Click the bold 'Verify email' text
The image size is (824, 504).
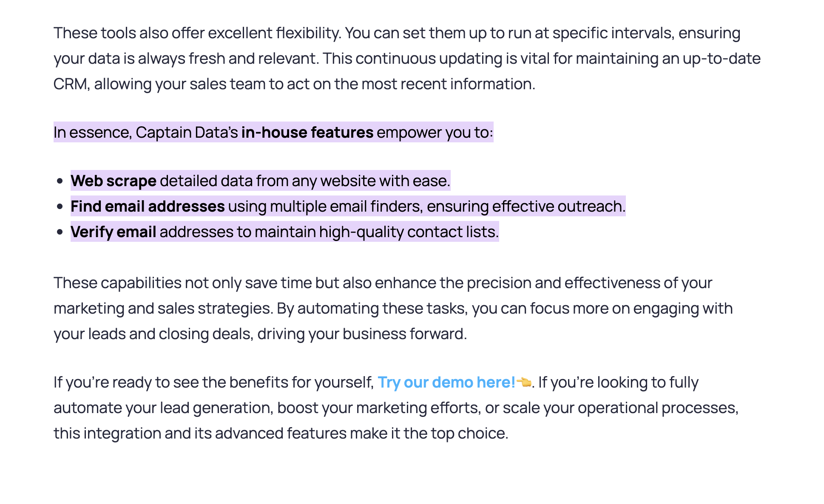pos(114,232)
